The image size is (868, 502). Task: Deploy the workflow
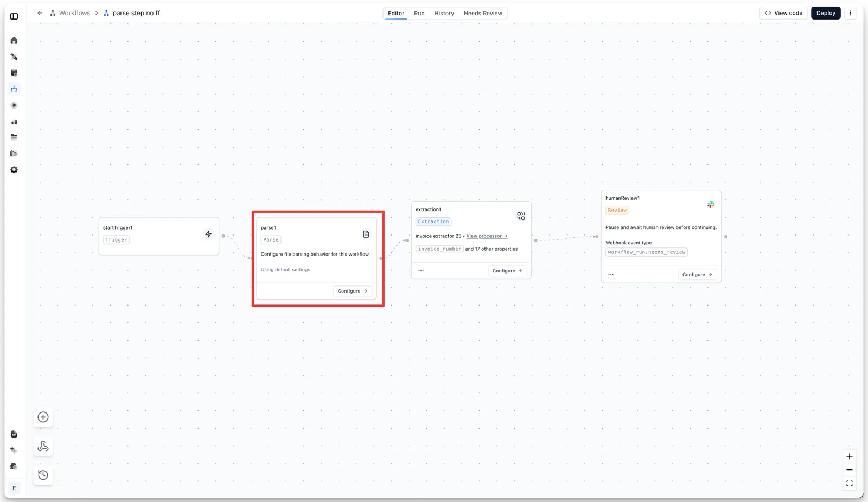coord(826,13)
